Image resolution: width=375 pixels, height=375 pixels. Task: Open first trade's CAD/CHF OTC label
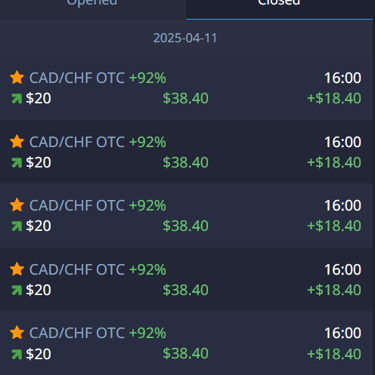click(x=77, y=78)
